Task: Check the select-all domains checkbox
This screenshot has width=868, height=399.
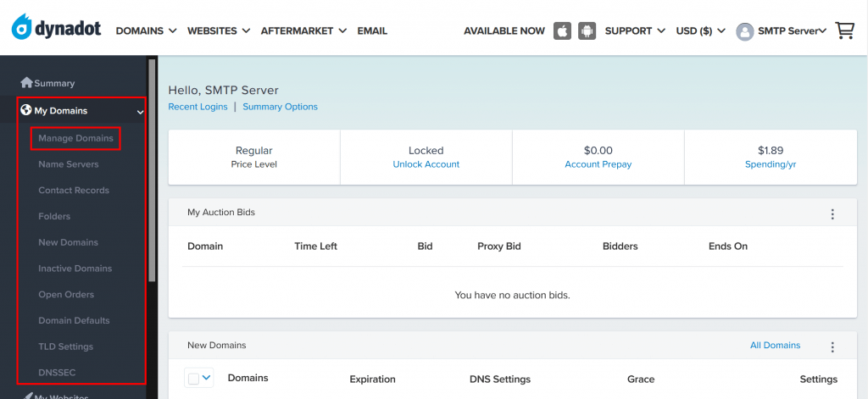Action: (x=193, y=379)
